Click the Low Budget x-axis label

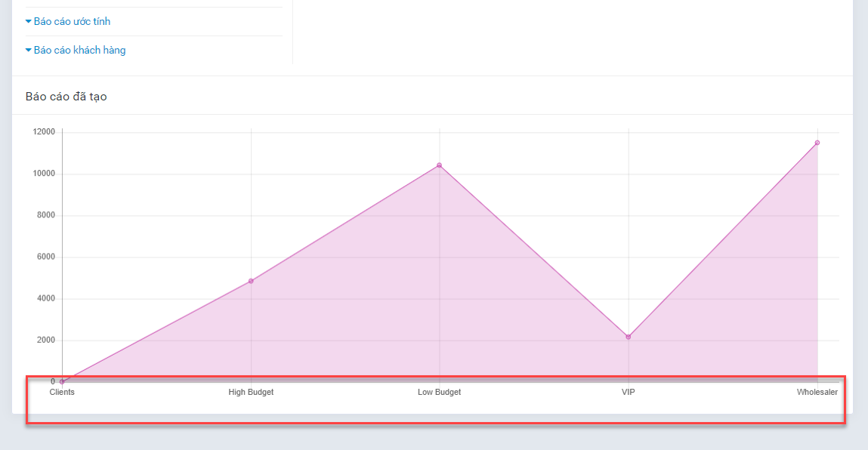point(439,393)
